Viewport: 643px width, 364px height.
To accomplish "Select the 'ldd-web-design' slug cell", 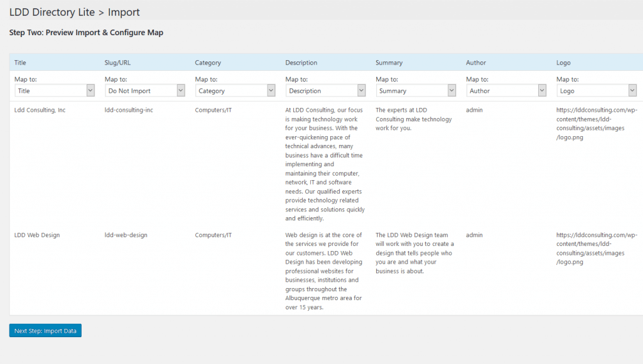I will point(126,235).
